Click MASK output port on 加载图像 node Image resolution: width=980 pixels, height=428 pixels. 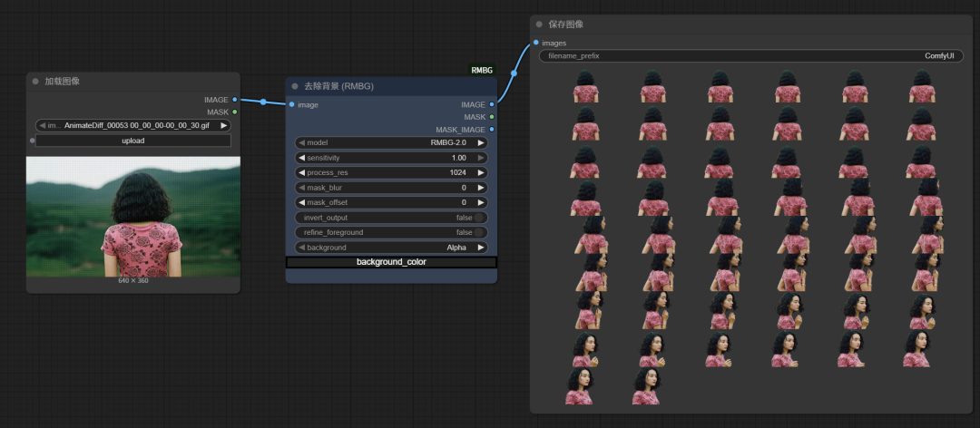click(235, 112)
